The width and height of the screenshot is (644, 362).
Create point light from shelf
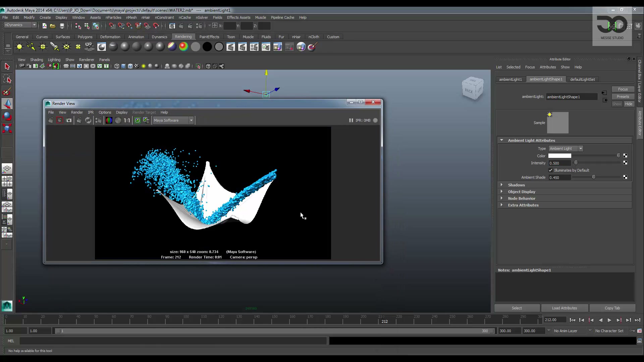43,47
